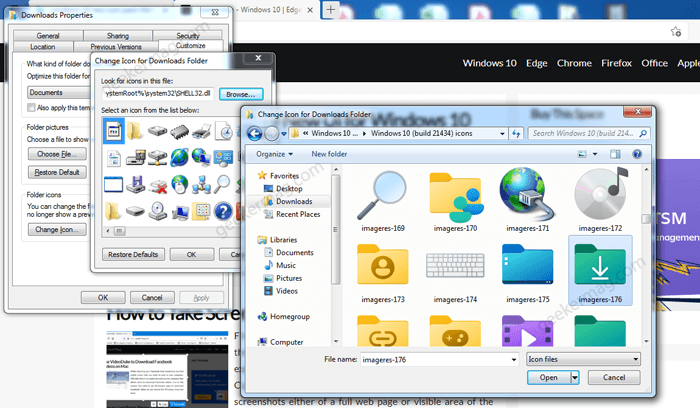The width and height of the screenshot is (700, 408).
Task: Select the globe icon in SHELL32 list
Action: click(179, 158)
